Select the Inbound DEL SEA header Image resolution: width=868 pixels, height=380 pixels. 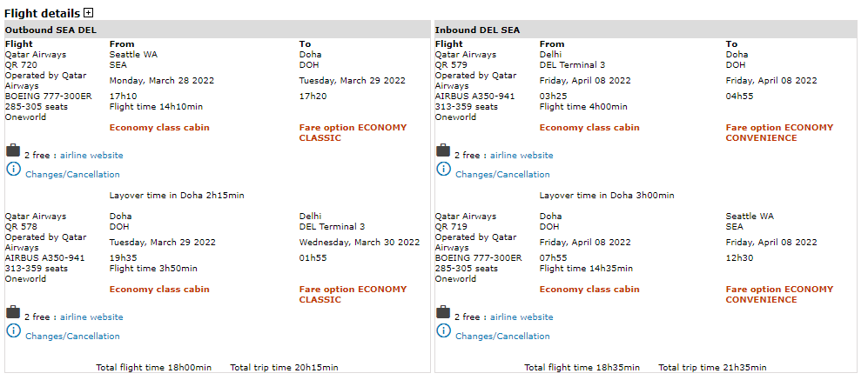tap(477, 30)
